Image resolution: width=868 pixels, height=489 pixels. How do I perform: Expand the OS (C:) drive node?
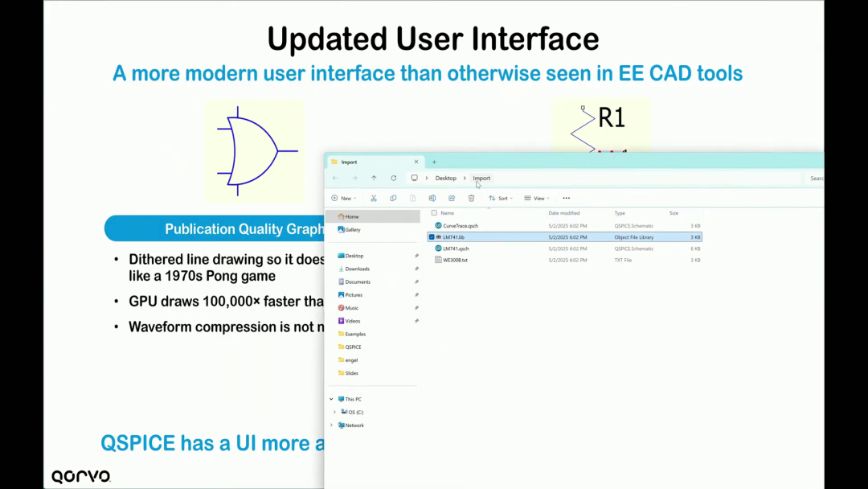coord(334,412)
